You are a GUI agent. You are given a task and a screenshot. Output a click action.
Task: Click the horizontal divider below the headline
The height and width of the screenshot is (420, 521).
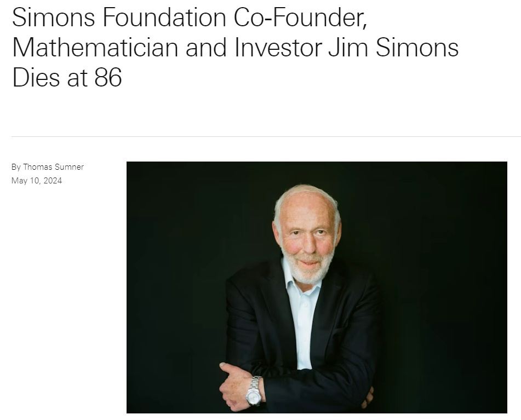click(x=266, y=136)
